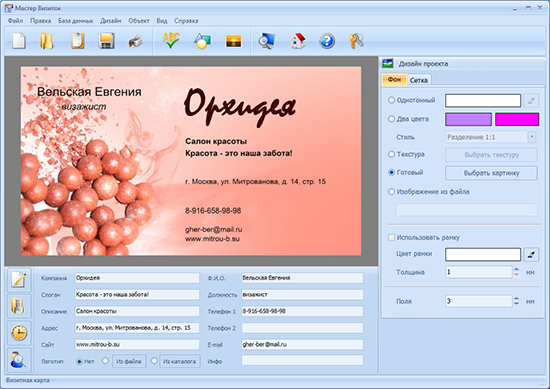Screen dimensions: 550x389
Task: Click the magenta color swatch
Action: 517,119
